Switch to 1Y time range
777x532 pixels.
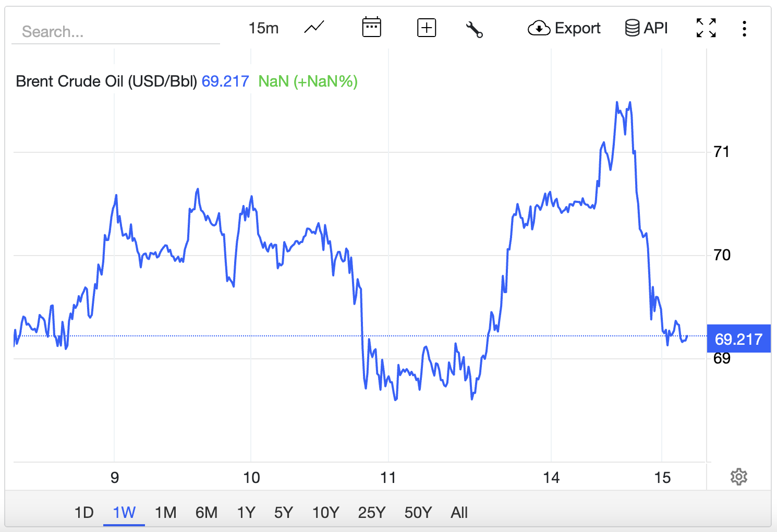[x=246, y=513]
